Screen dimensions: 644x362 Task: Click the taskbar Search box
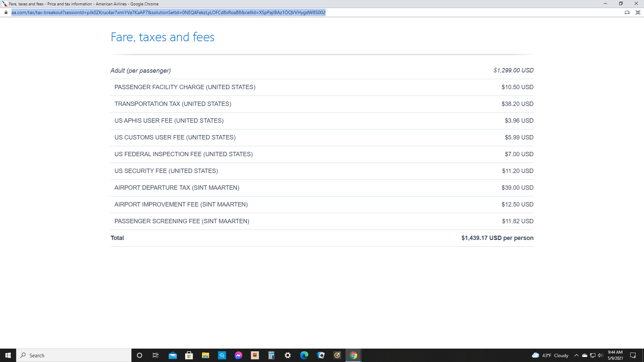[x=74, y=355]
